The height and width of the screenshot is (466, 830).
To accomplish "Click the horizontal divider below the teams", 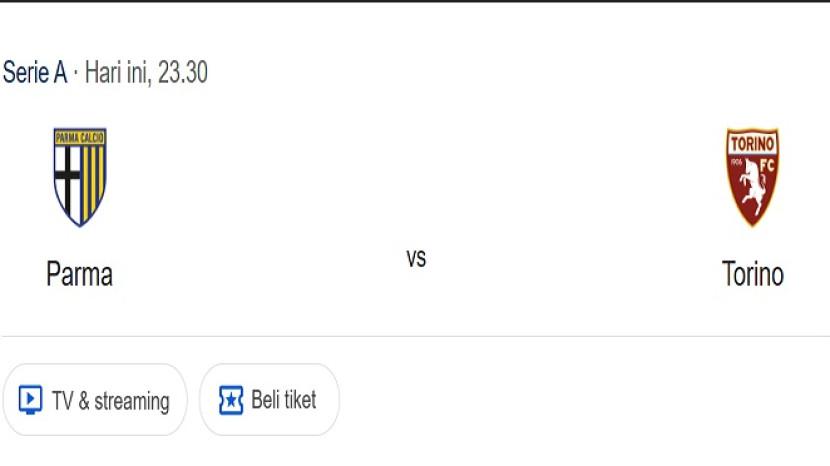I will point(415,336).
